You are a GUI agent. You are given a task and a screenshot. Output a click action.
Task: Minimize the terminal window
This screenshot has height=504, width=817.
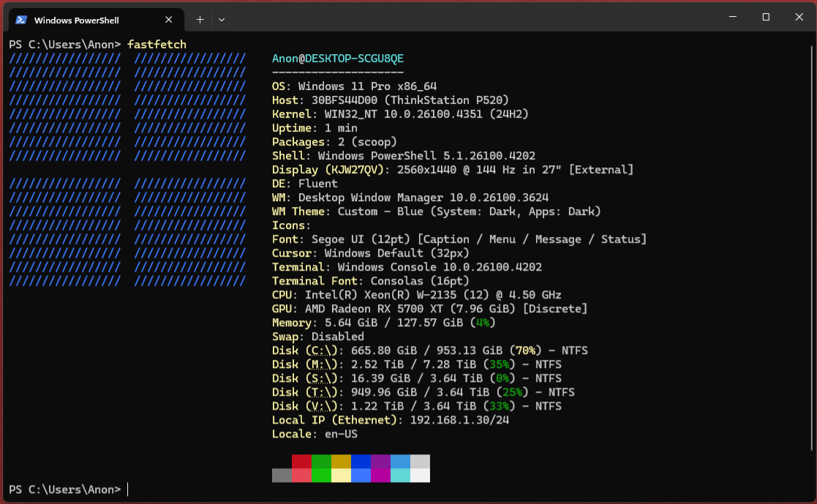[x=733, y=17]
